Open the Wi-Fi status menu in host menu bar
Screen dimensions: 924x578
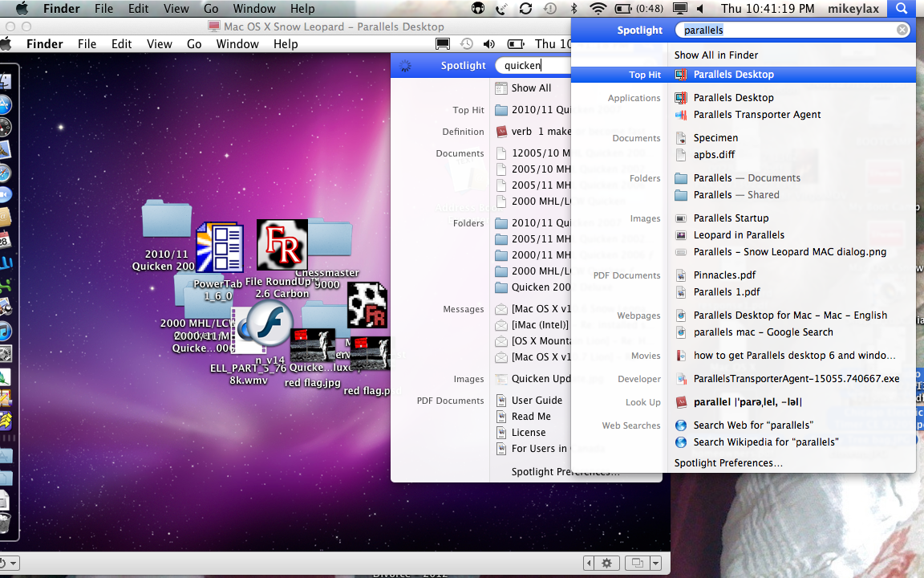click(598, 8)
